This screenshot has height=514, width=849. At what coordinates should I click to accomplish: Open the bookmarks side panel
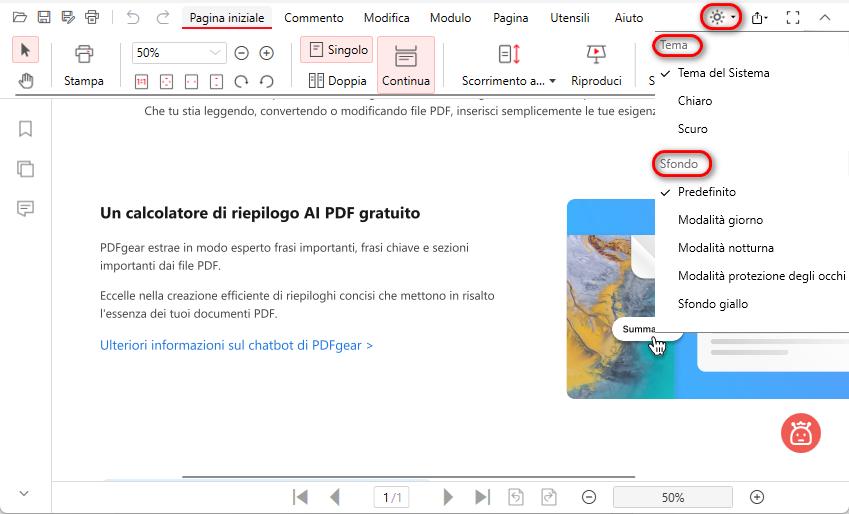click(x=25, y=129)
